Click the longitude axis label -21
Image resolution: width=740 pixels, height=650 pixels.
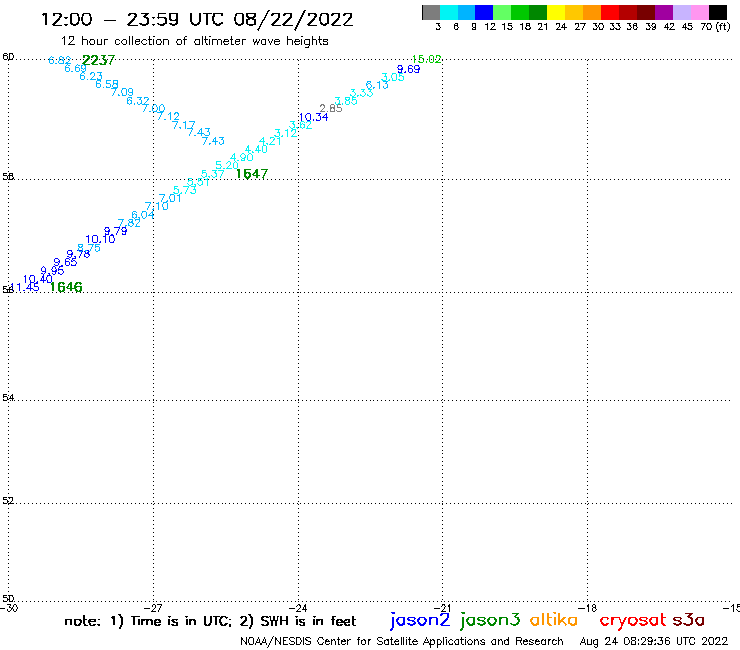pyautogui.click(x=443, y=608)
